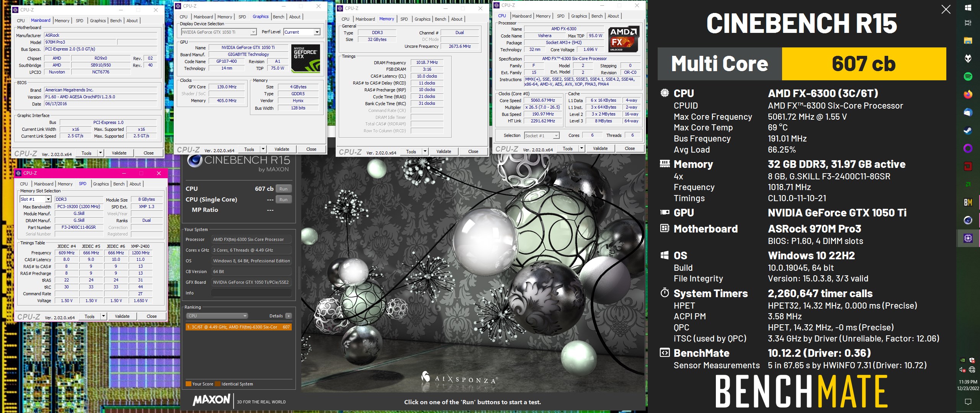Viewport: 980px width, 413px height.
Task: Open the network status tray icon
Action: pos(972,369)
